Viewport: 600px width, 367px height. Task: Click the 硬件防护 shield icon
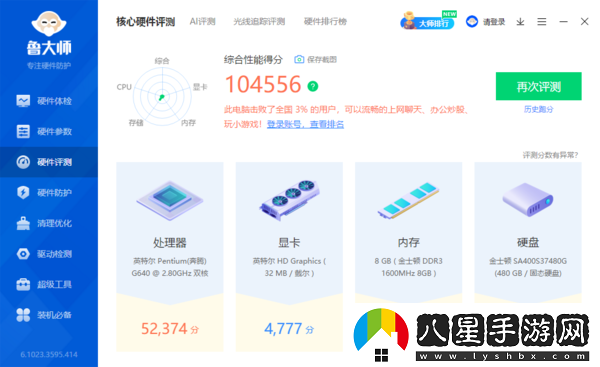23,192
